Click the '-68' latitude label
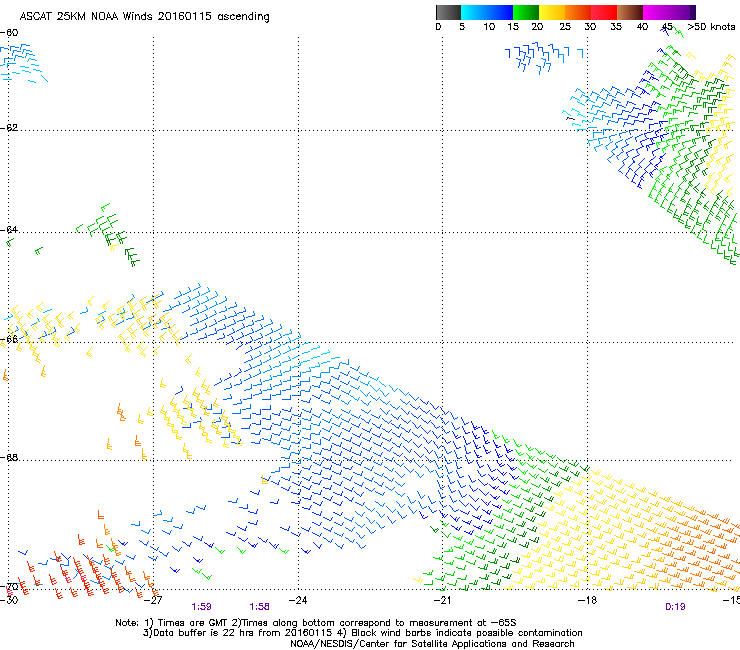740x650 pixels. click(x=9, y=458)
